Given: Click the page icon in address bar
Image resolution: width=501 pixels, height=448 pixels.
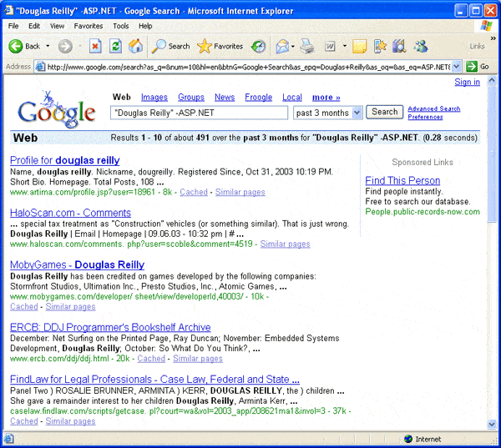Looking at the screenshot, I should point(40,67).
